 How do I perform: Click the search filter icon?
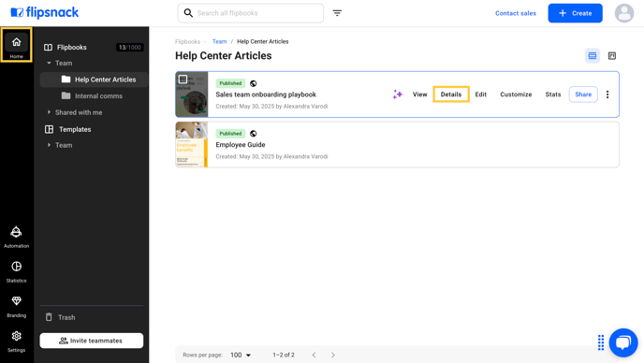click(337, 13)
